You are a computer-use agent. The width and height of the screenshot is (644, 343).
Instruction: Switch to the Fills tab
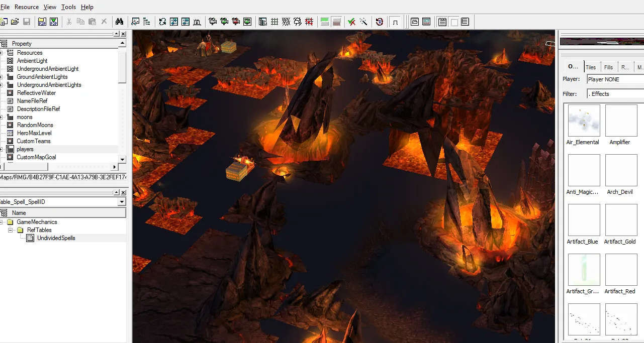pos(608,67)
